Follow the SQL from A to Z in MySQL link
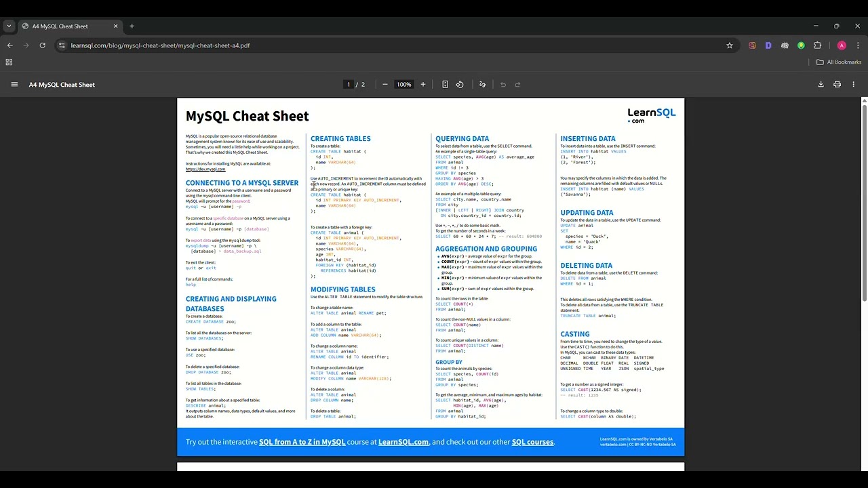 coord(302,442)
